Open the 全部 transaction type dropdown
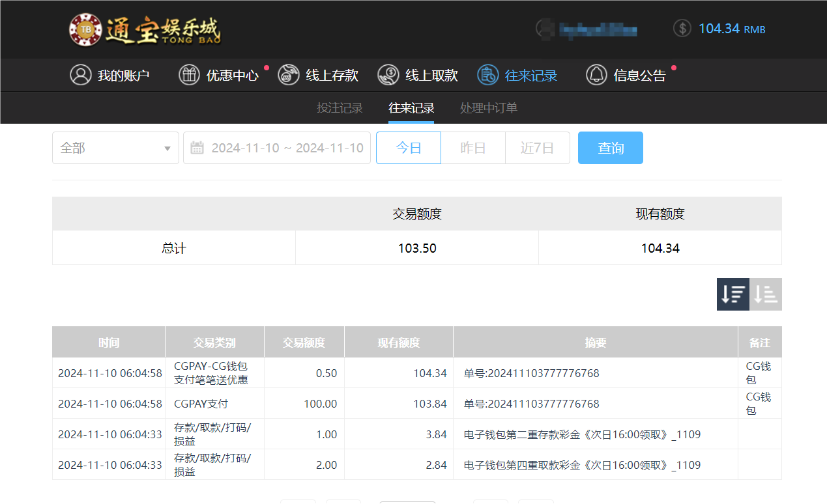 (x=115, y=148)
